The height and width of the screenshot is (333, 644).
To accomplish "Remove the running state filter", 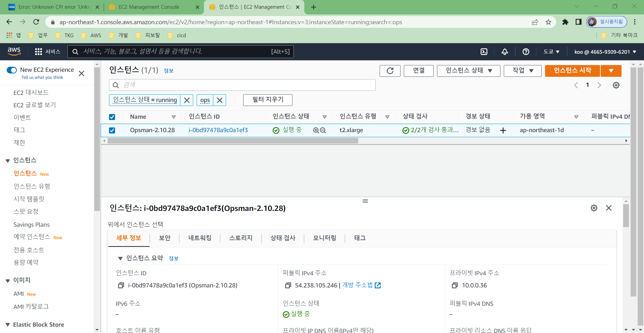I will 187,100.
